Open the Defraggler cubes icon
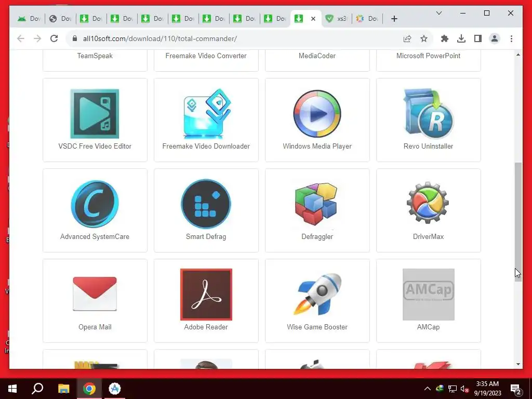Viewport: 532px width, 399px height. coord(316,204)
